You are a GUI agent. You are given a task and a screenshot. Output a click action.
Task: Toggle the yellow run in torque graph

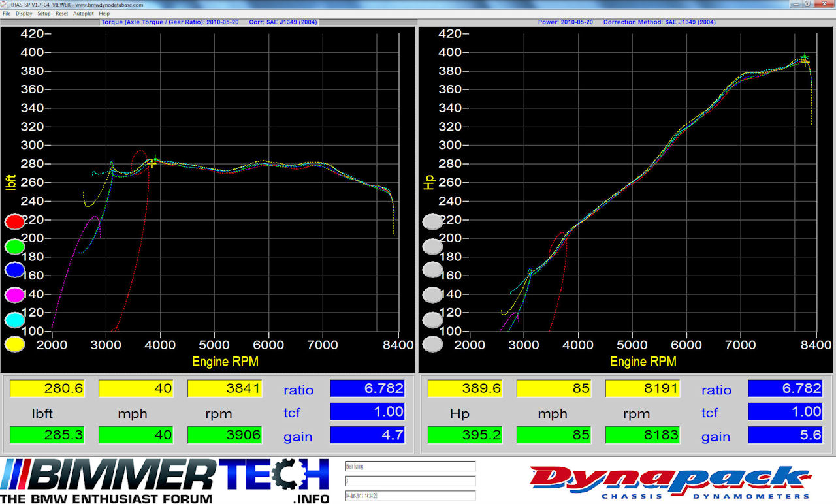coord(14,344)
